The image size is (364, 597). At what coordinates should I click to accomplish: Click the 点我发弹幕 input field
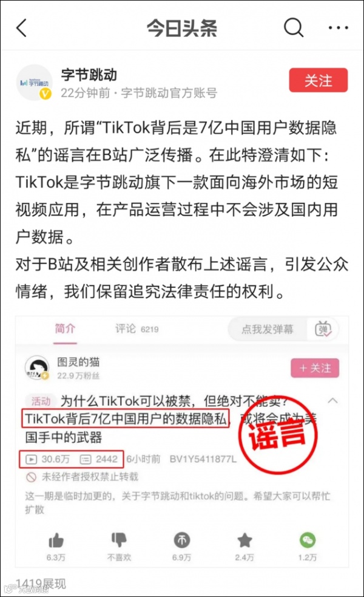point(268,329)
